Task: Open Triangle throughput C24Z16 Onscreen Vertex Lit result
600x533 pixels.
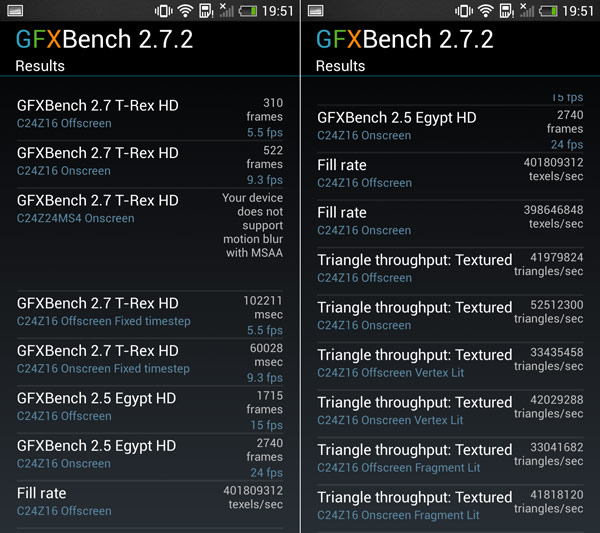Action: pos(450,414)
